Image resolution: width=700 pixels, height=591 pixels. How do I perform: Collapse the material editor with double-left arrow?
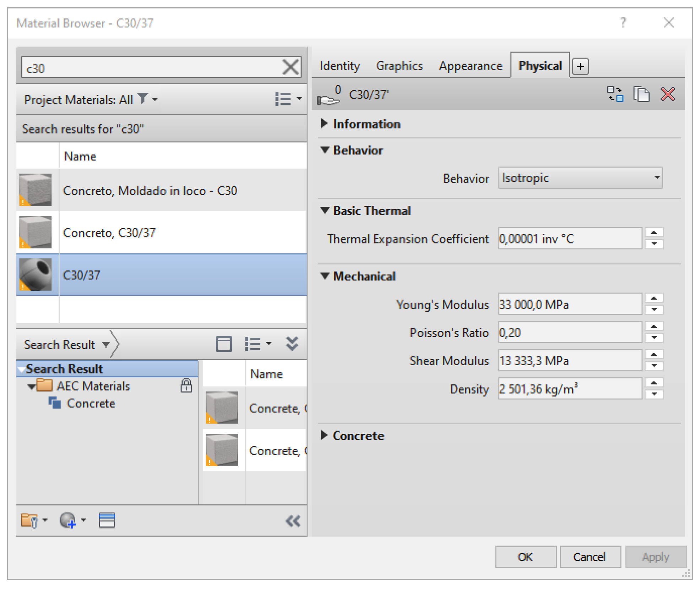point(293,521)
